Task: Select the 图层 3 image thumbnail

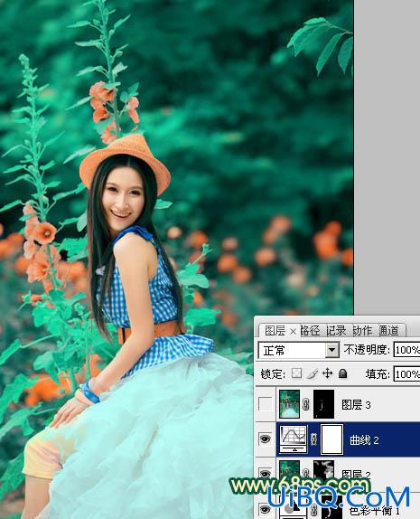Action: [289, 404]
